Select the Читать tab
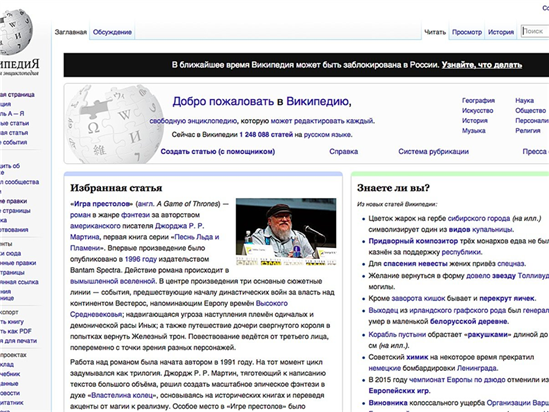 pos(435,32)
